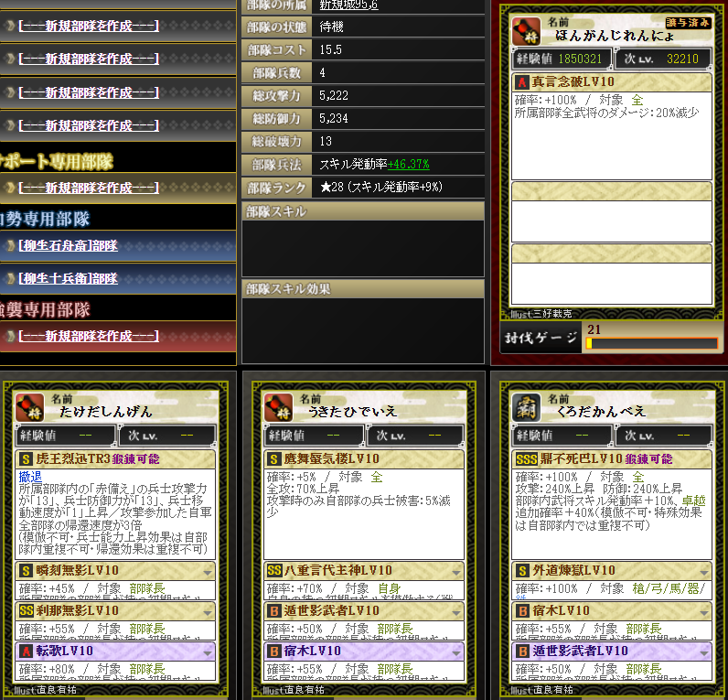
Task: Click the 撤退 link in 虎王烈迅 description
Action: 30,477
